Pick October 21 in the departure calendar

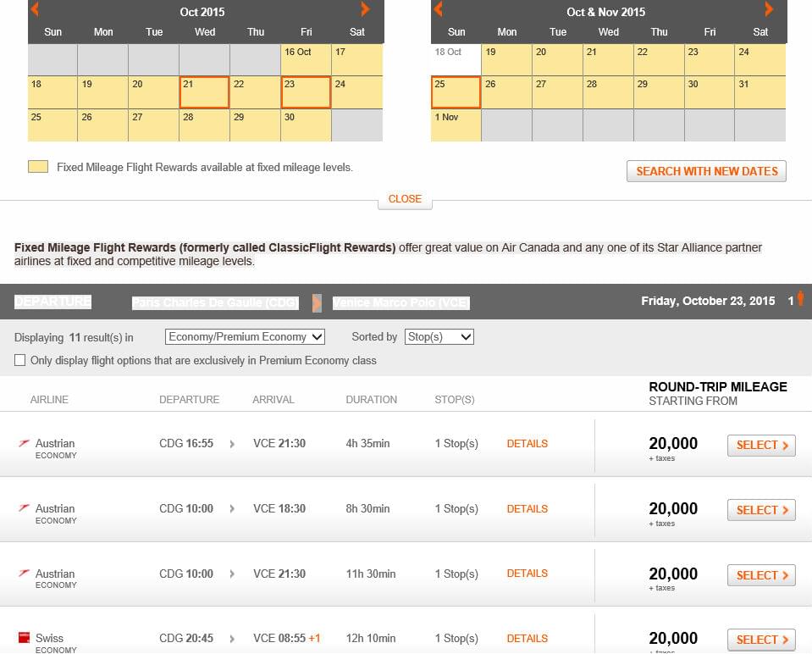(x=204, y=92)
